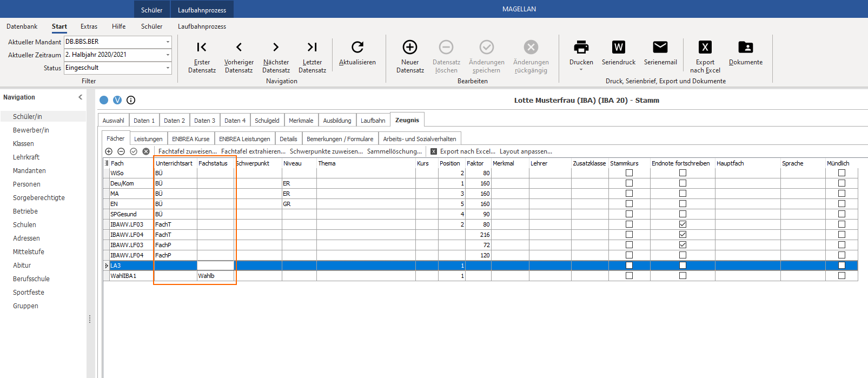Open the Extras menu
The width and height of the screenshot is (868, 378).
(x=89, y=26)
